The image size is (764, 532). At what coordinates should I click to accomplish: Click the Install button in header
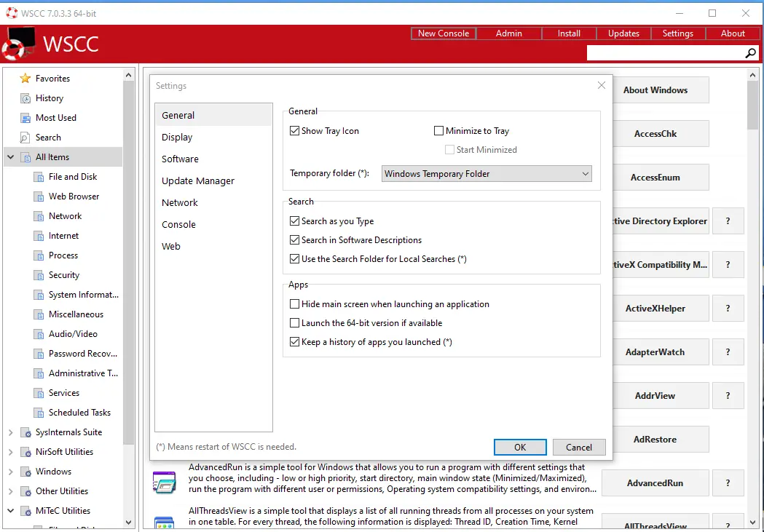pos(569,33)
